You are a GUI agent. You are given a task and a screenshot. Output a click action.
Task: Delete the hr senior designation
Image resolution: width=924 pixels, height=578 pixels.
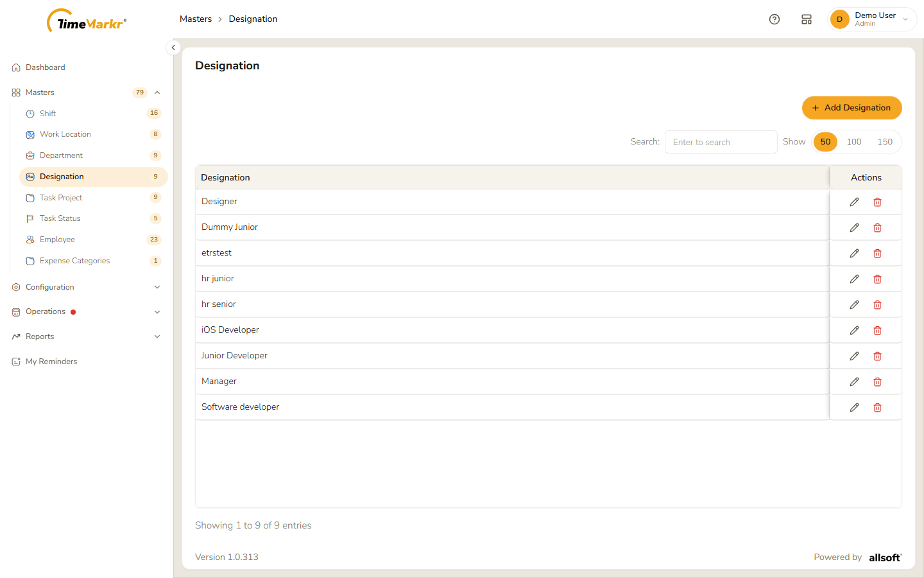pyautogui.click(x=877, y=305)
